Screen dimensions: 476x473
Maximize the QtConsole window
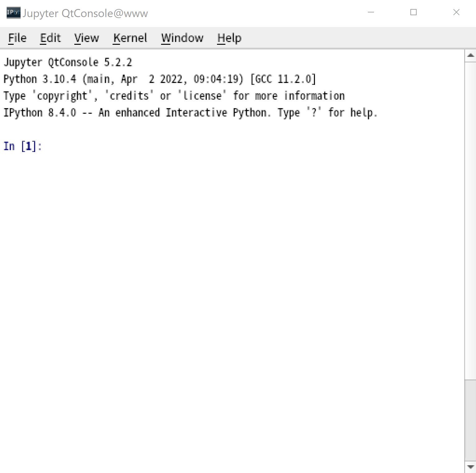[413, 12]
